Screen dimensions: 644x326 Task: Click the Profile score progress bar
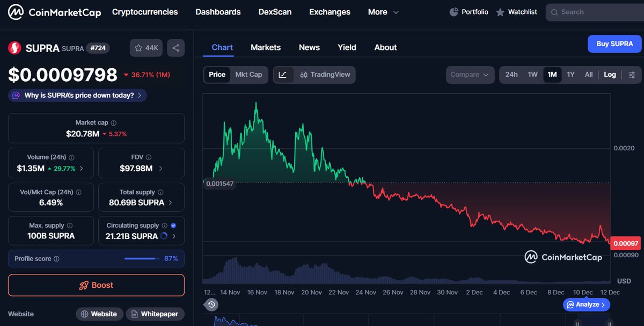click(x=142, y=259)
